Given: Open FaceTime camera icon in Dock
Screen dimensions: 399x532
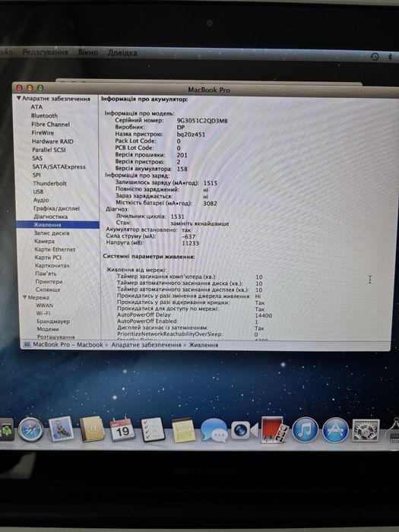Looking at the screenshot, I should [x=244, y=430].
